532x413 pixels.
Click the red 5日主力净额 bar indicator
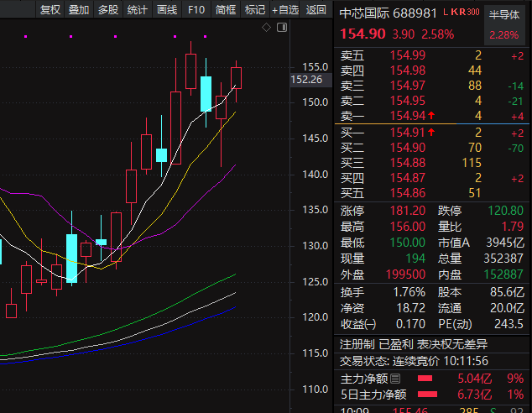coord(427,395)
